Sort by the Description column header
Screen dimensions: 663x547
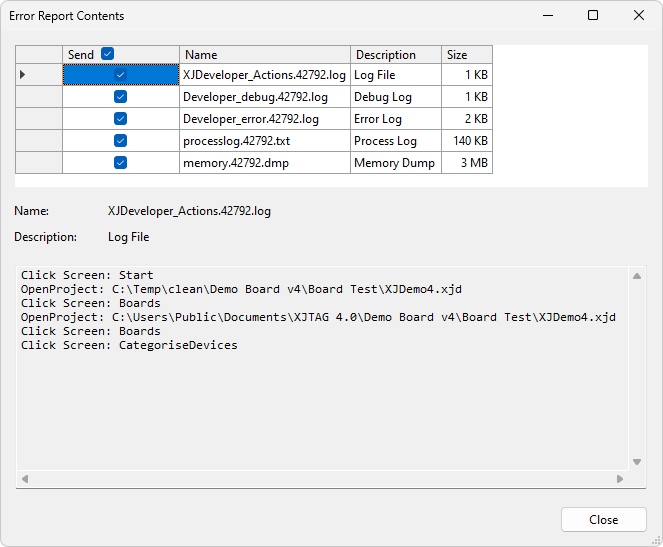tap(395, 55)
